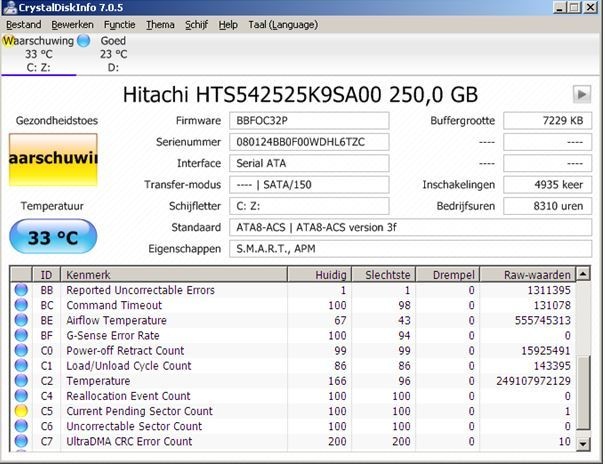Click the disk title Hitachi HTS542525K9SA00
The image size is (605, 468).
(300, 95)
